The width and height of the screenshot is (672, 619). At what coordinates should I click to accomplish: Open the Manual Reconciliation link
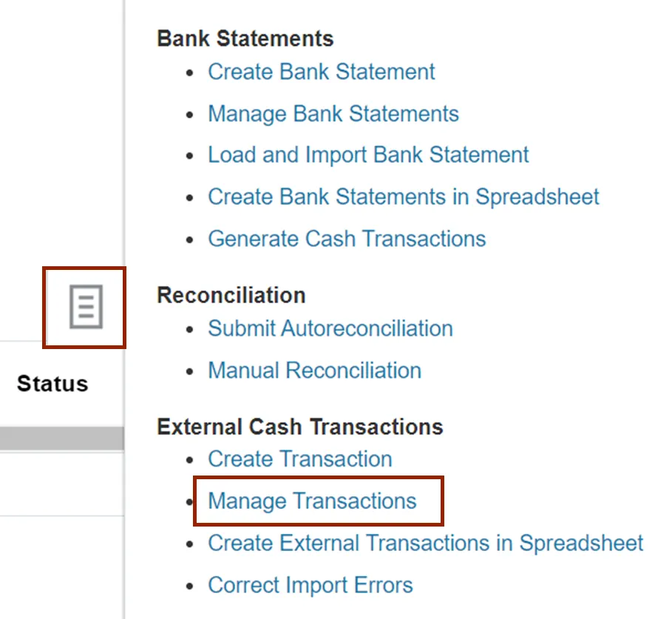pyautogui.click(x=314, y=371)
